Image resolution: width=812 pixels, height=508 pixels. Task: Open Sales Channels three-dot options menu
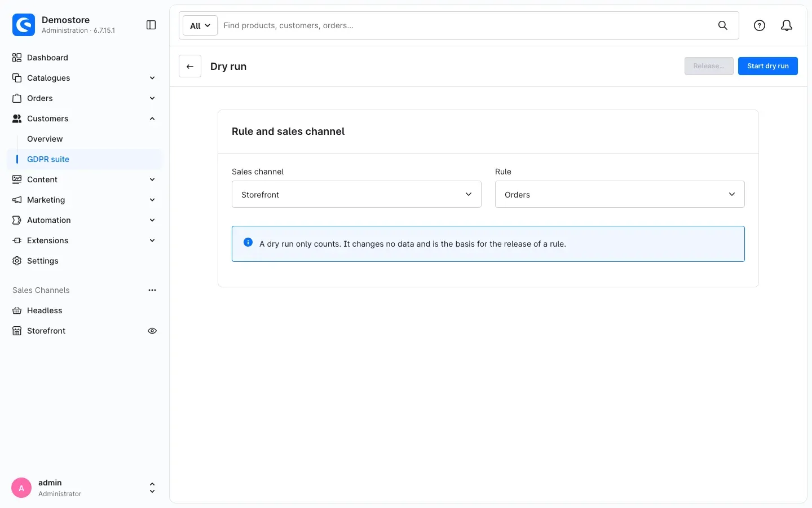point(152,290)
